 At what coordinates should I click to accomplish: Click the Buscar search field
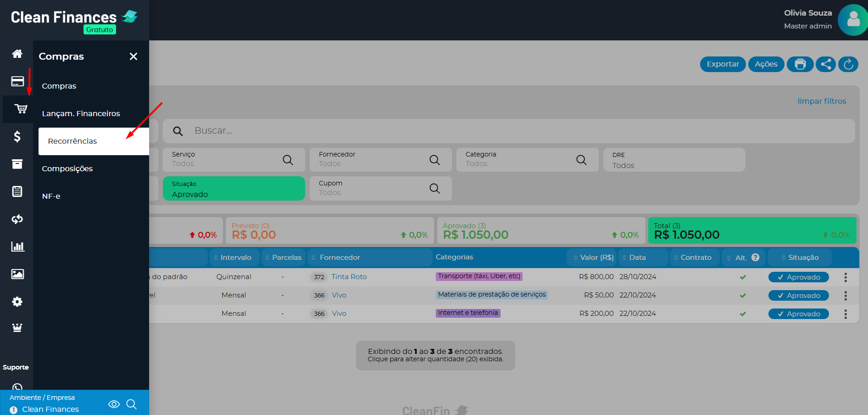click(508, 131)
